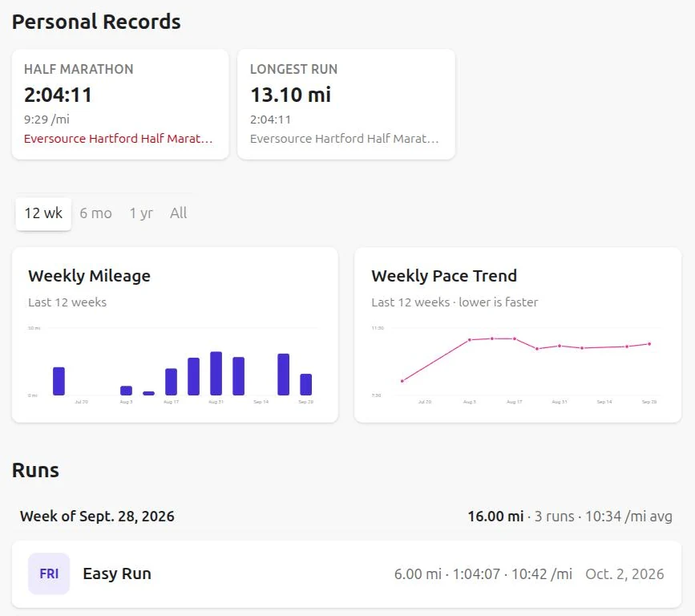Click the 9:29 /mi pace in Half Marathon card

point(46,120)
